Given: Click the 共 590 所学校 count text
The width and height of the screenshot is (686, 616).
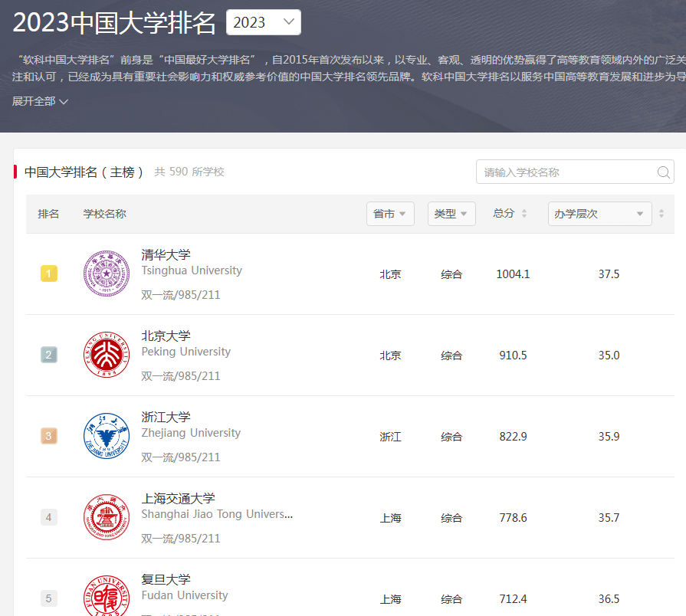Looking at the screenshot, I should point(189,172).
